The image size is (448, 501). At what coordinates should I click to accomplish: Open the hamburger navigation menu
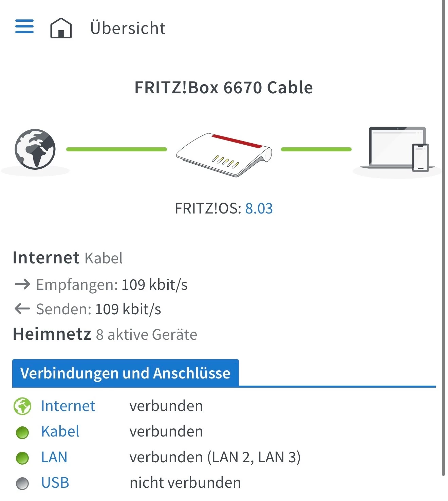[24, 26]
